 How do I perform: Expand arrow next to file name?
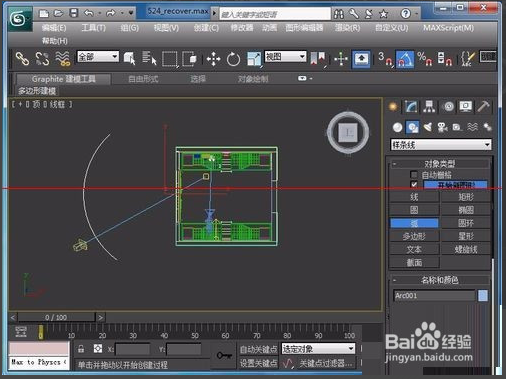[214, 14]
